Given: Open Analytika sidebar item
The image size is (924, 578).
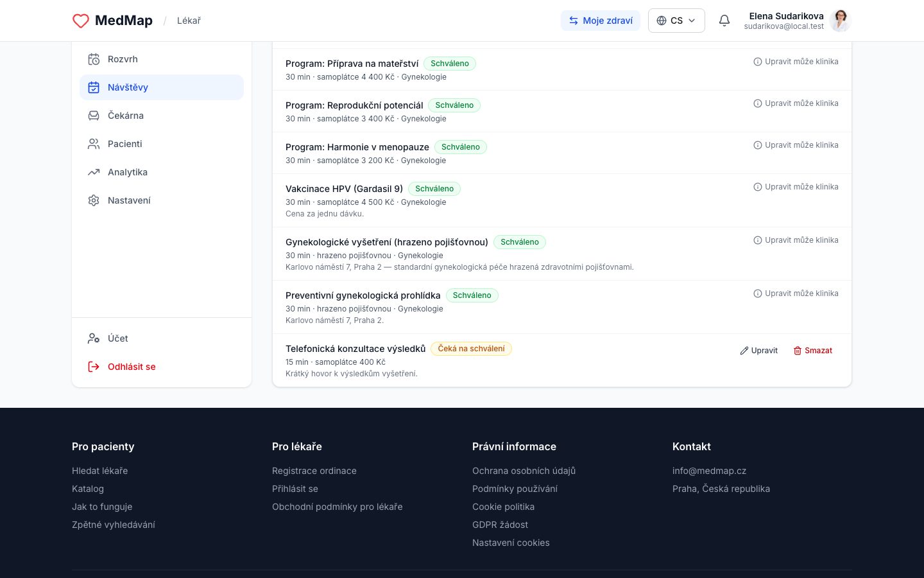Looking at the screenshot, I should click(x=162, y=172).
